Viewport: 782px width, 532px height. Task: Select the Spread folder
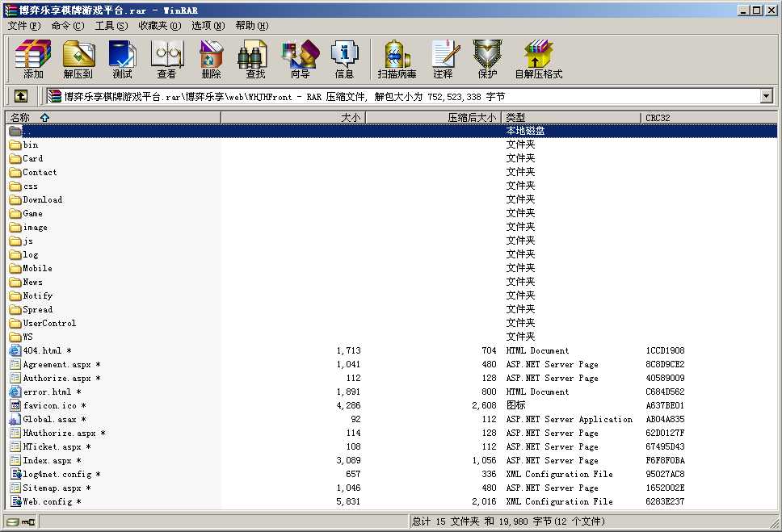[x=31, y=310]
